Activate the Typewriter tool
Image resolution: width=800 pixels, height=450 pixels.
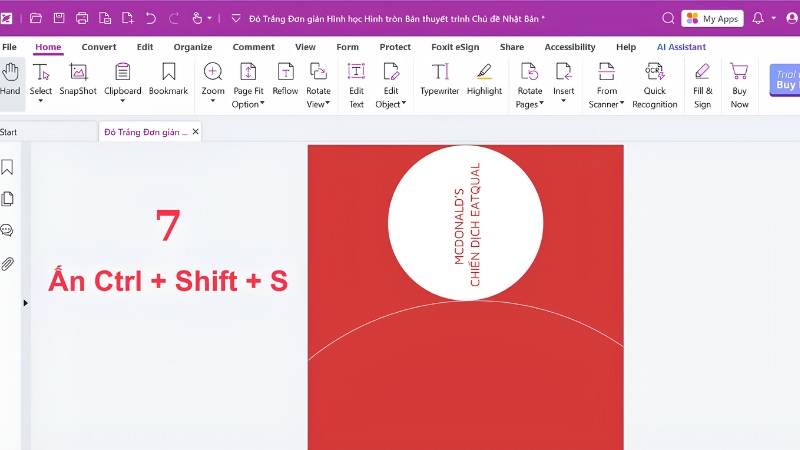coord(439,80)
